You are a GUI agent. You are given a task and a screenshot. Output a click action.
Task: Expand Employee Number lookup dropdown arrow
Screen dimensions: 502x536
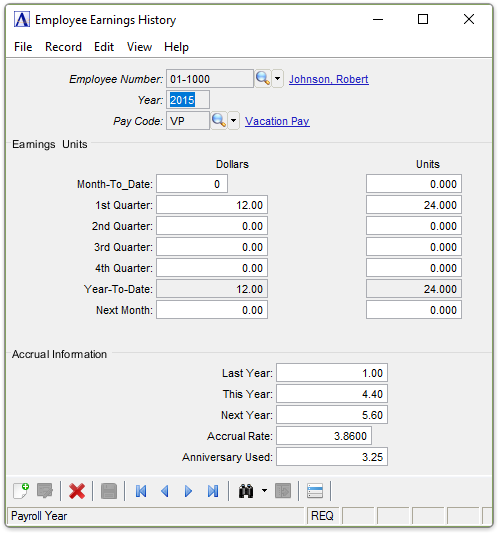click(x=277, y=79)
